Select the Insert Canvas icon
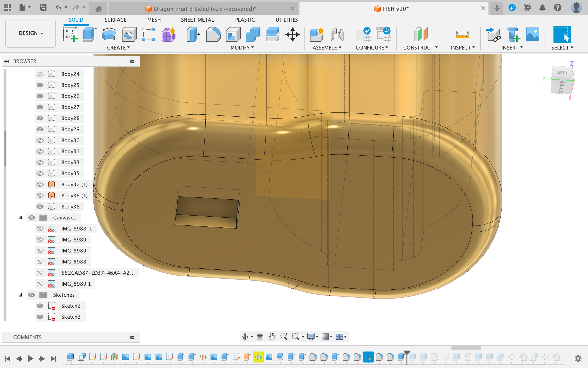Viewport: 588px width, 368px height. tap(533, 34)
